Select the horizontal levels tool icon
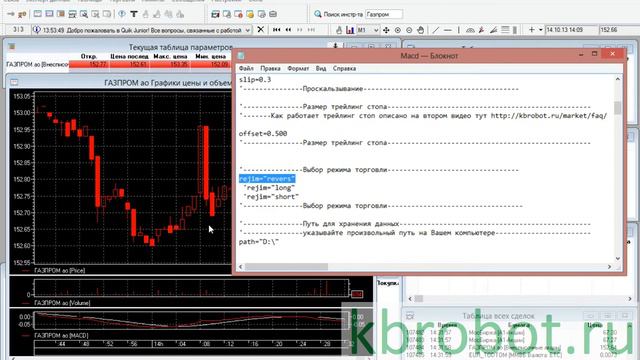640x360 pixels. tap(505, 30)
